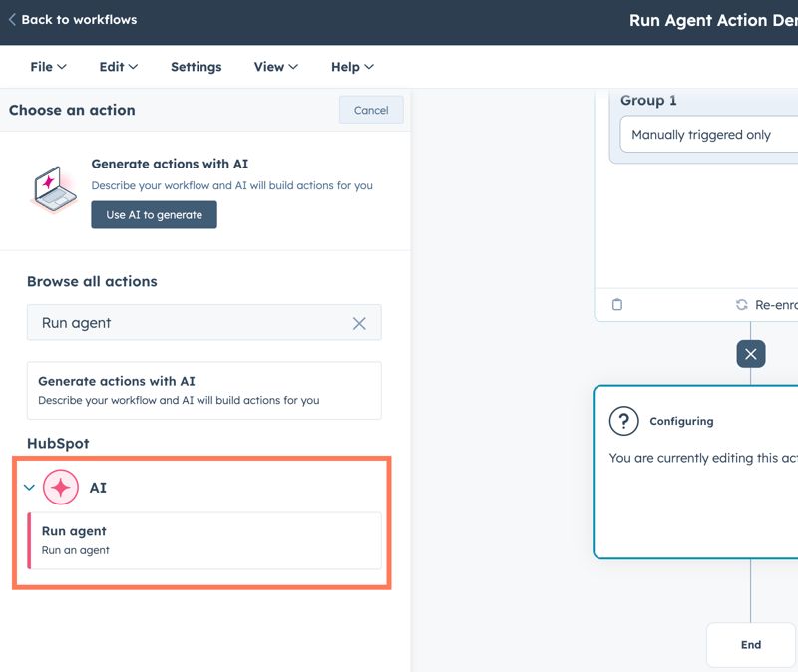This screenshot has height=672, width=798.
Task: Click the Group 1 heading
Action: click(648, 101)
